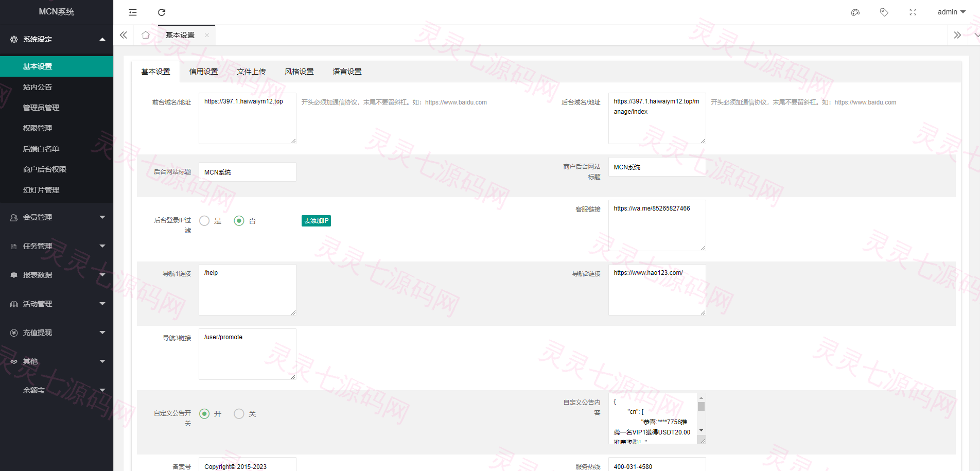Click the 去添加IP button
Image resolution: width=980 pixels, height=471 pixels.
pyautogui.click(x=316, y=221)
